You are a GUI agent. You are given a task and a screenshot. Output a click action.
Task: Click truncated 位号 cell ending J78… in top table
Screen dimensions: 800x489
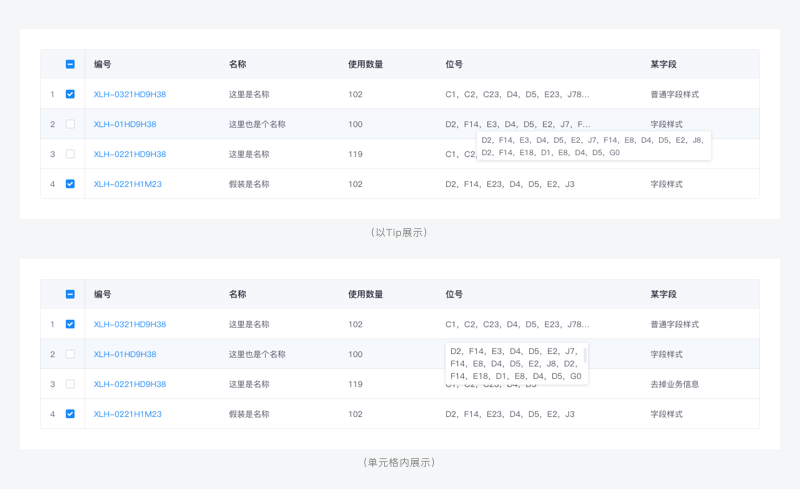tap(517, 94)
